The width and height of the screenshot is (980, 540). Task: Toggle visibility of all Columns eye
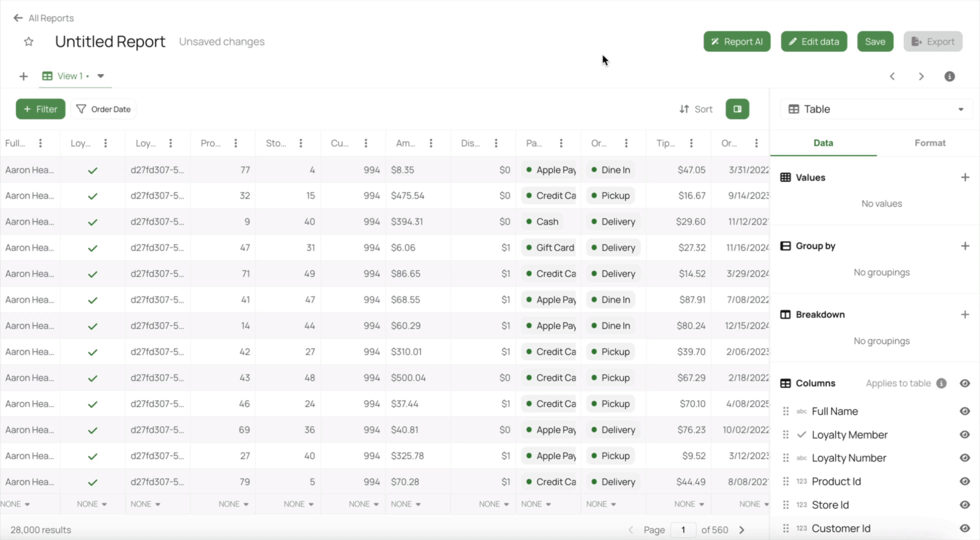(965, 383)
